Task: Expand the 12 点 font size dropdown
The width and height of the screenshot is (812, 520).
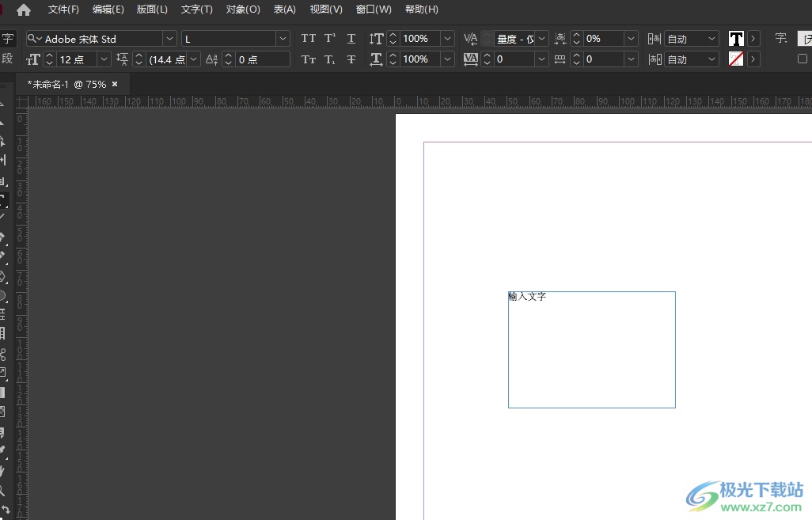Action: (x=104, y=59)
